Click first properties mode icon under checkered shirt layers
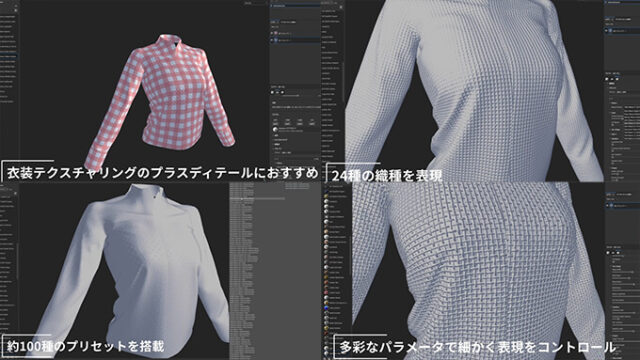 [272, 92]
